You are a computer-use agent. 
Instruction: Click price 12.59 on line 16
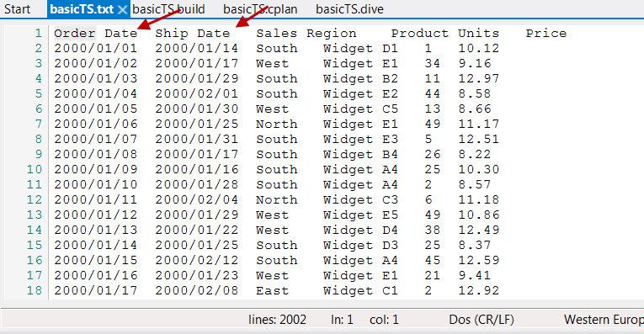pos(478,260)
